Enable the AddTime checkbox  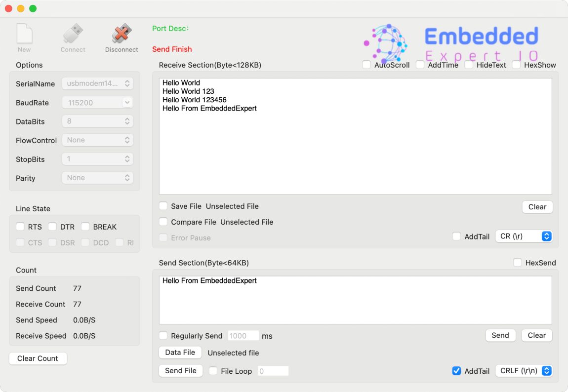pyautogui.click(x=420, y=65)
